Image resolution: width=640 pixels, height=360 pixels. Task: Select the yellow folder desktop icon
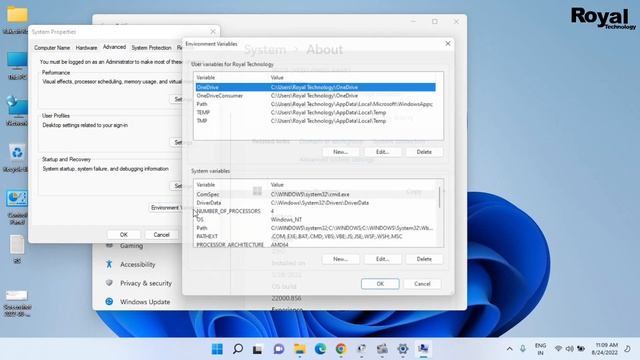point(17,20)
